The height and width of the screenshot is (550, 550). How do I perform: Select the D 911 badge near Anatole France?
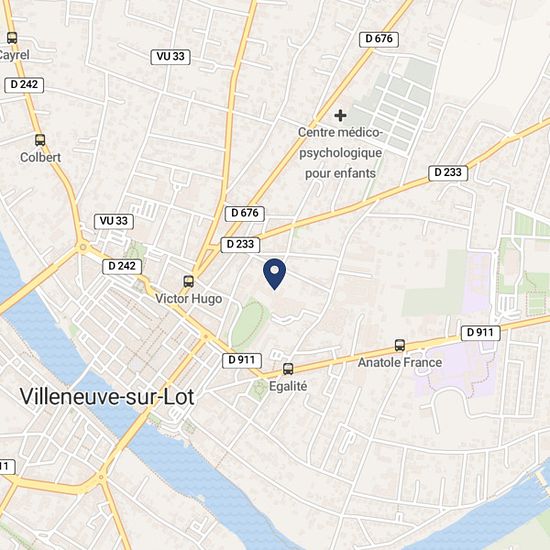tap(480, 333)
